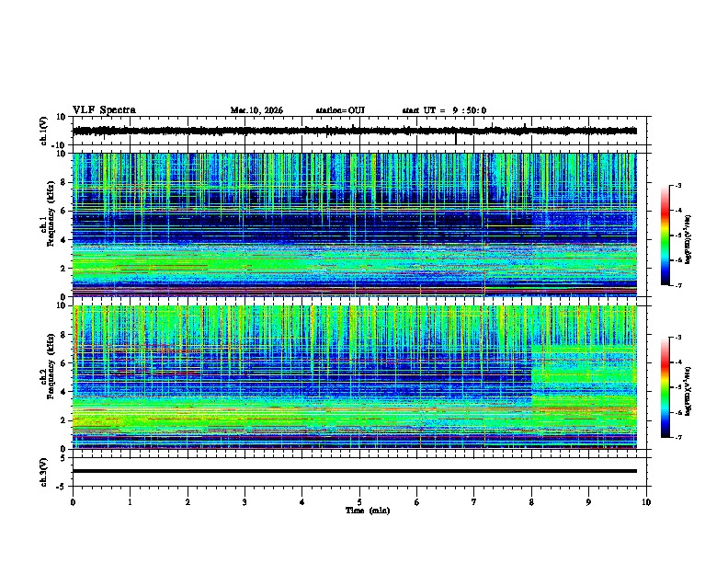The image size is (728, 563).
Task: Click the "VLF Spectra" plot title
Action: (x=104, y=110)
